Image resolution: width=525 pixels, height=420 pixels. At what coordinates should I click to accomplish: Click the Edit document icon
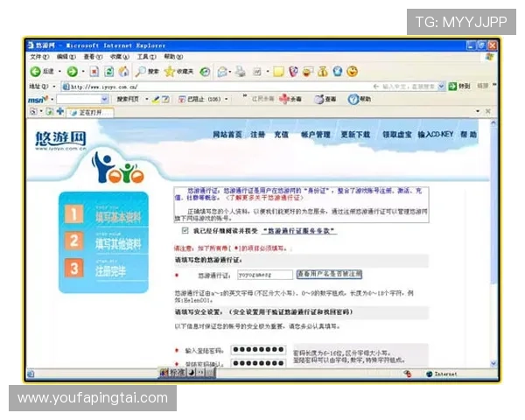click(257, 72)
